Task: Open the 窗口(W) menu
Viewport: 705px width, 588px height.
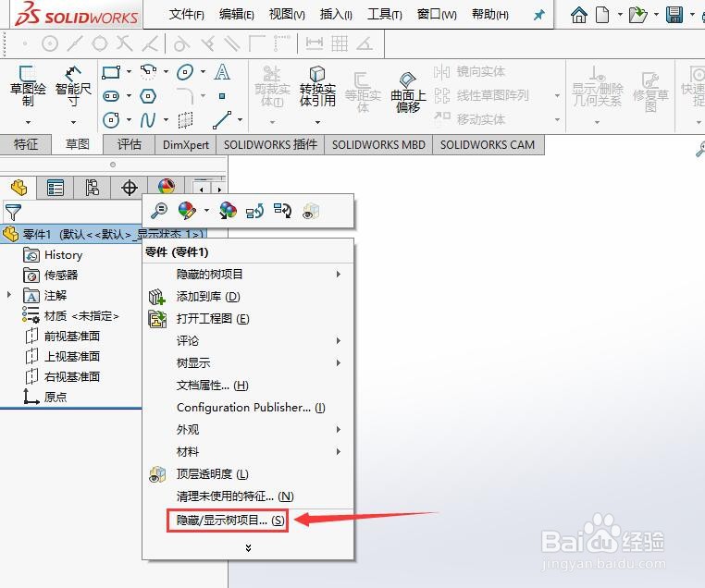Action: (x=437, y=15)
